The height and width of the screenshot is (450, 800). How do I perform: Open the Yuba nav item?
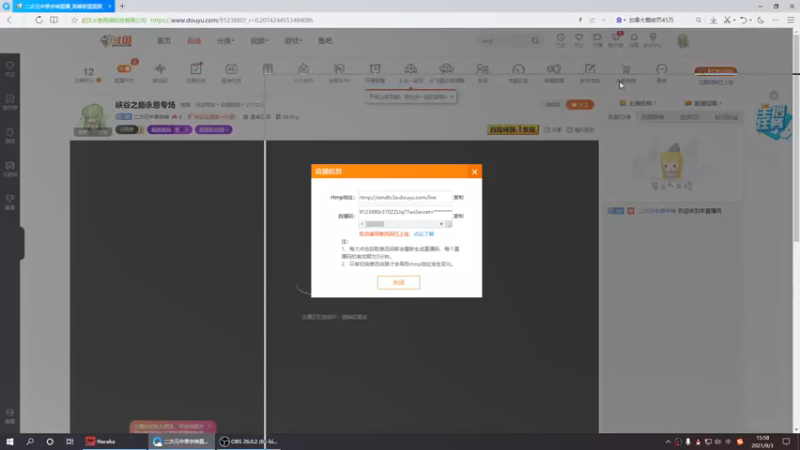[325, 41]
